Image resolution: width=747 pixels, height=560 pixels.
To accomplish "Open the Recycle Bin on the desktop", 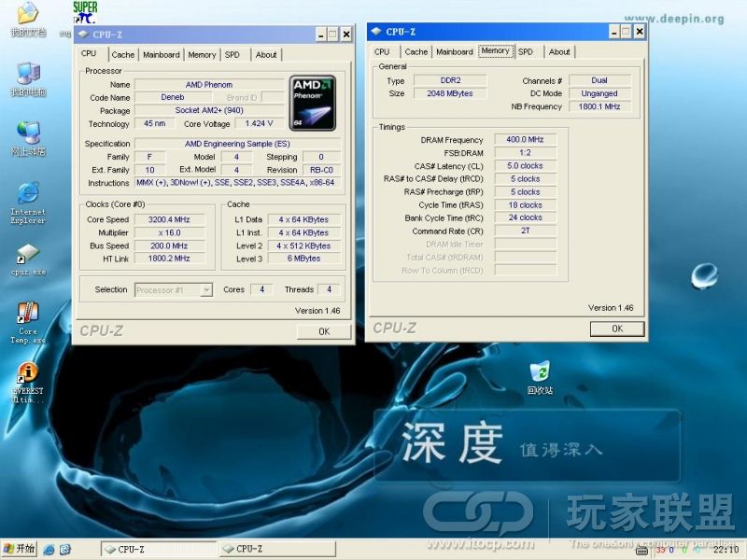I will pos(540,378).
